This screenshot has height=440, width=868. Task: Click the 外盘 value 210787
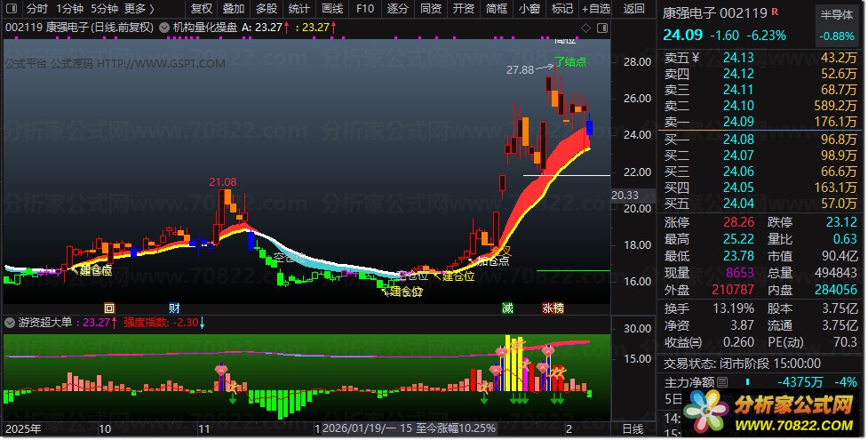733,289
